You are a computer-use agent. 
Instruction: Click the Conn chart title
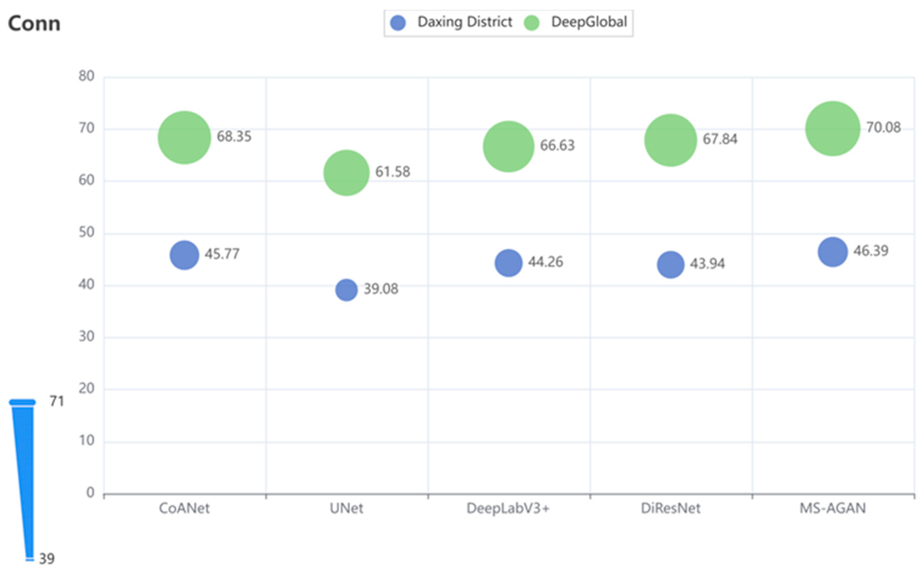[x=34, y=24]
